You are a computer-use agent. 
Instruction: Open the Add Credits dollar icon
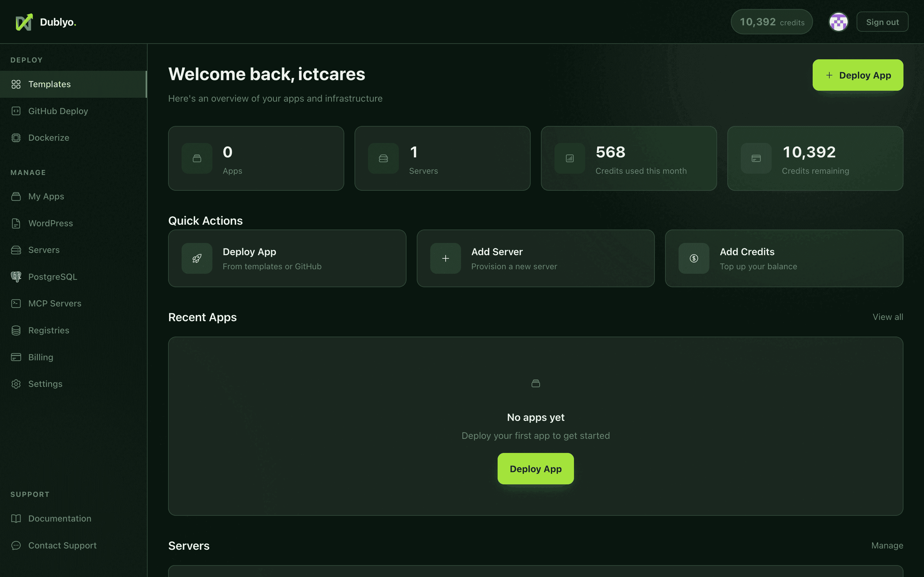(693, 258)
